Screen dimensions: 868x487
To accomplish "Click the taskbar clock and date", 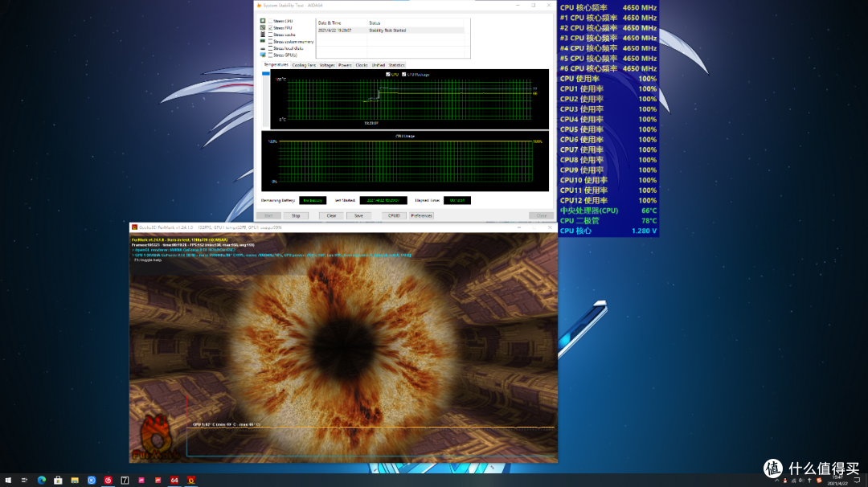I will pos(837,481).
